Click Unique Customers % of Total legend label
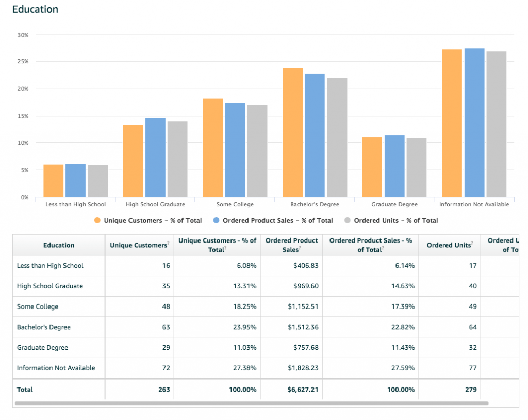Screen dimensions: 528x420 click(x=153, y=220)
